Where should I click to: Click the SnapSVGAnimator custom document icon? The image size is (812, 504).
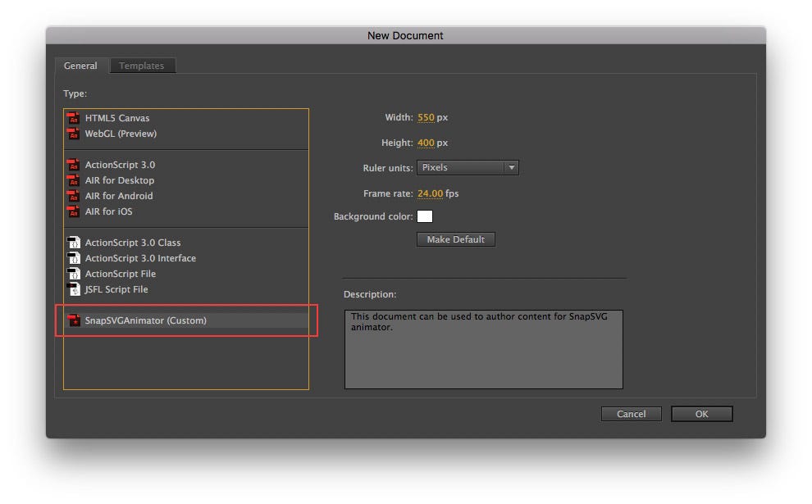[74, 320]
